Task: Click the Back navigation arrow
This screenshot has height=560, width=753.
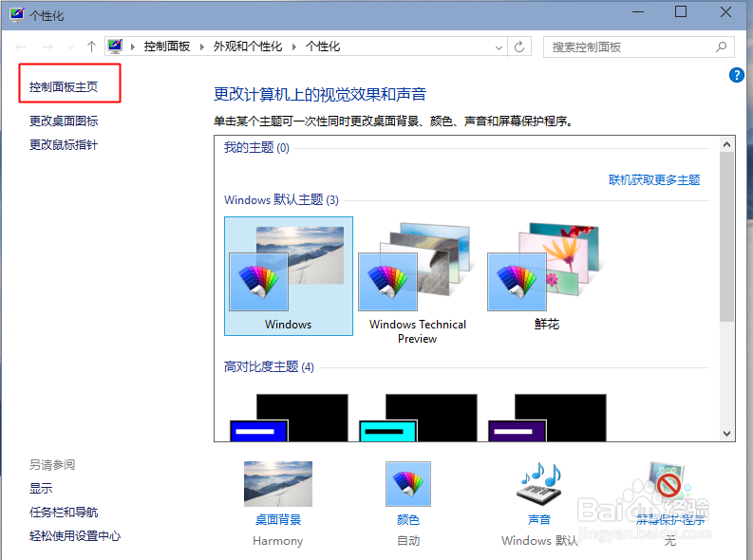Action: pyautogui.click(x=21, y=47)
